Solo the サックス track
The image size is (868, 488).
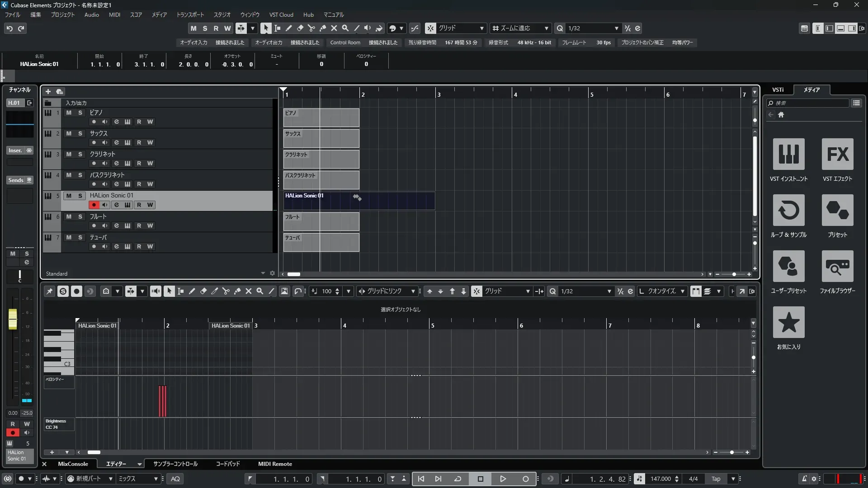pos(80,133)
